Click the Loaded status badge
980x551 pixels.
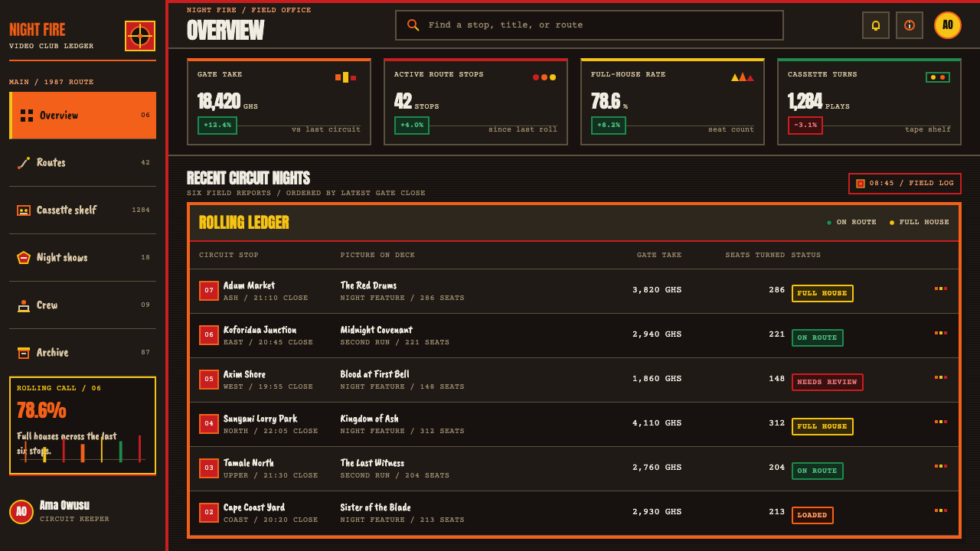tap(812, 515)
